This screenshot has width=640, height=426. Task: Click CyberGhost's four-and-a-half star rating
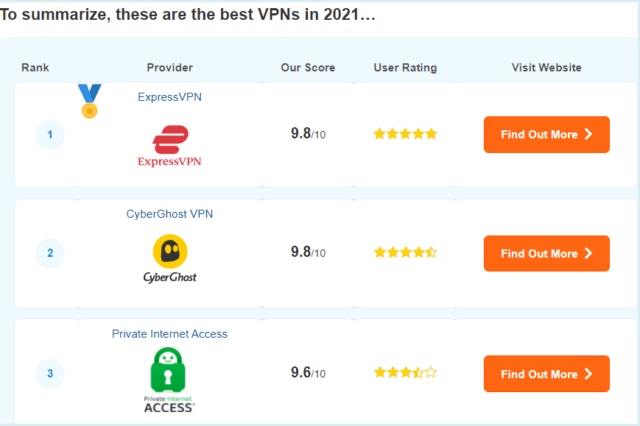coord(405,252)
